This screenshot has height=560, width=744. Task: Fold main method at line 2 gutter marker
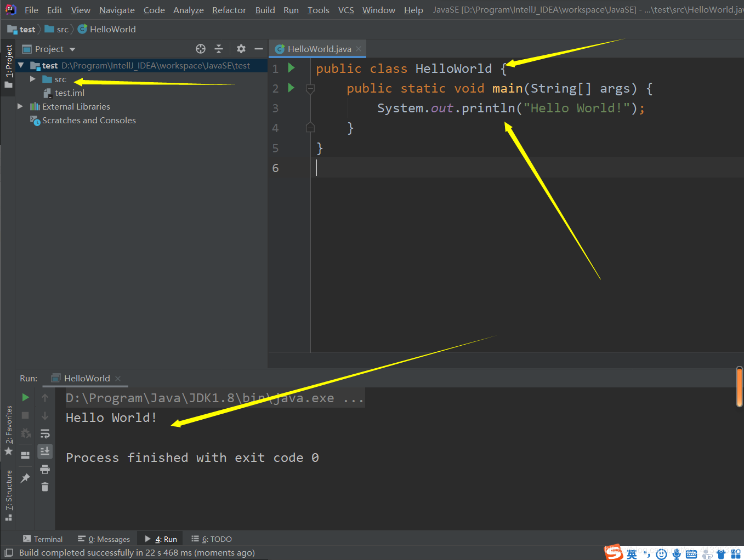[310, 89]
